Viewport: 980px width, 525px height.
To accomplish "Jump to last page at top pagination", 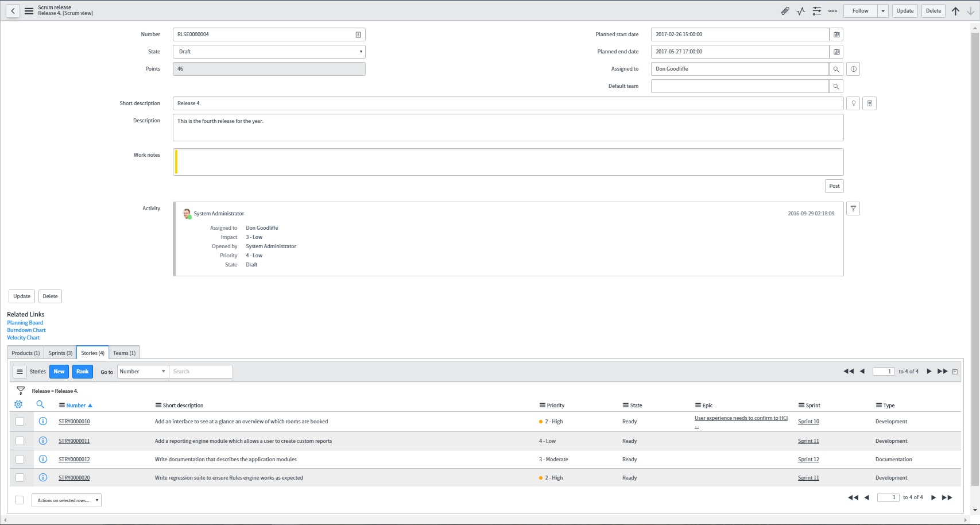I will [x=942, y=372].
